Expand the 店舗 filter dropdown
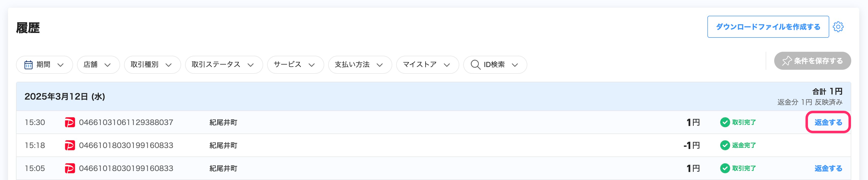Screen dimensions: 868x180 tap(98, 64)
